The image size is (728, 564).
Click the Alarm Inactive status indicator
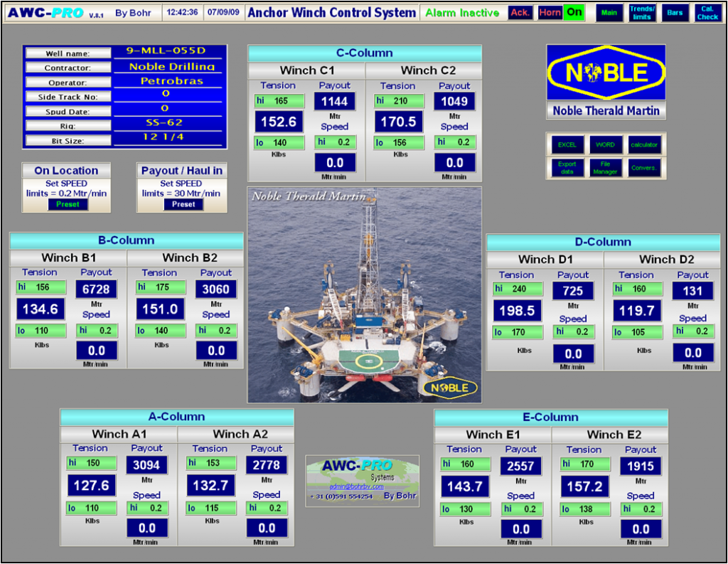462,12
